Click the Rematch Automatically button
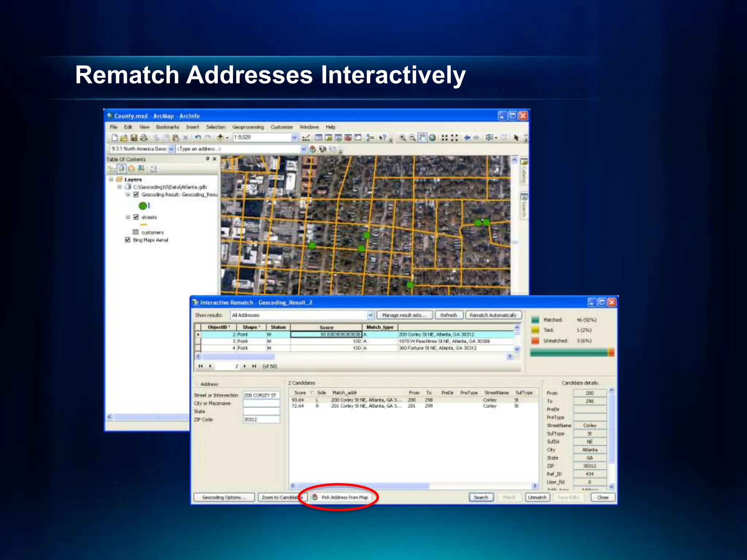747x560 pixels. point(493,315)
